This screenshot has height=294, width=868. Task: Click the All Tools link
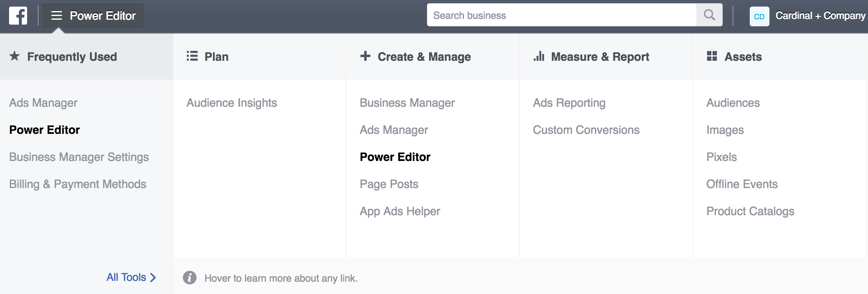[126, 277]
